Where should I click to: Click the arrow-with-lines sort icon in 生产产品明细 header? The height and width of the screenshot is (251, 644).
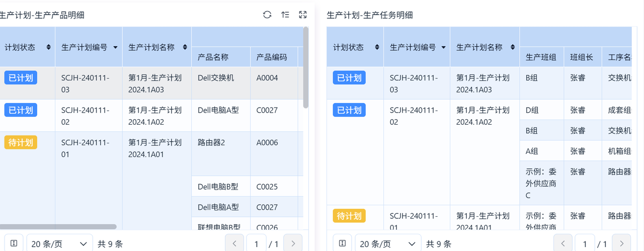(x=285, y=15)
